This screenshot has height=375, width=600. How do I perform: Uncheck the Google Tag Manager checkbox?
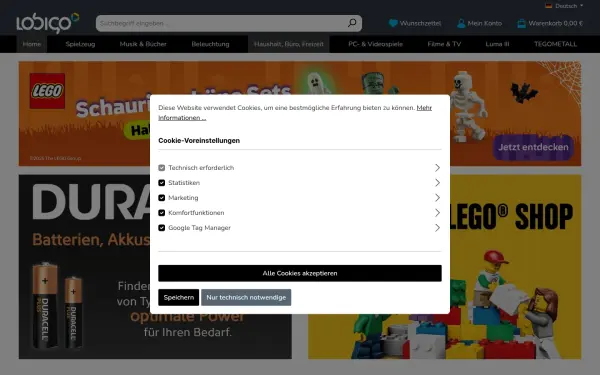[161, 228]
